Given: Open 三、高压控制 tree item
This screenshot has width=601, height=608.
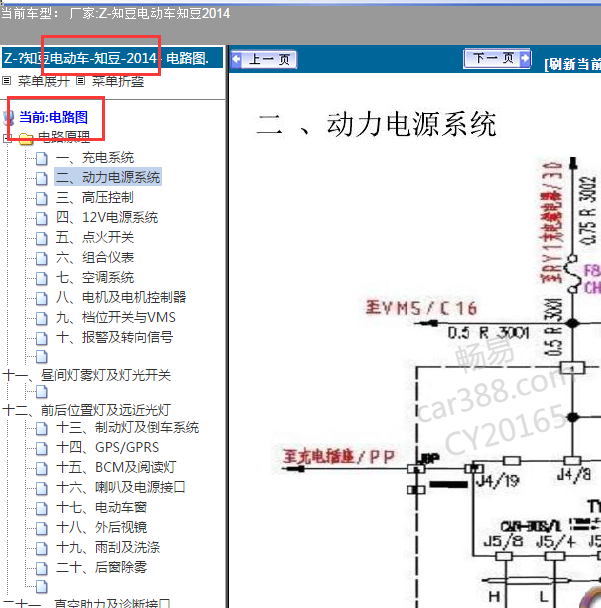Looking at the screenshot, I should [95, 197].
